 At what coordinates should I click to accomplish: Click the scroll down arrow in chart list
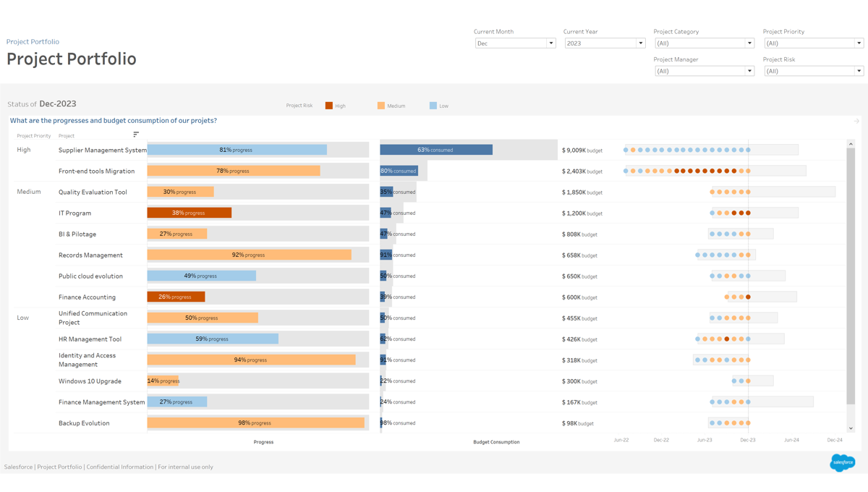(x=851, y=428)
